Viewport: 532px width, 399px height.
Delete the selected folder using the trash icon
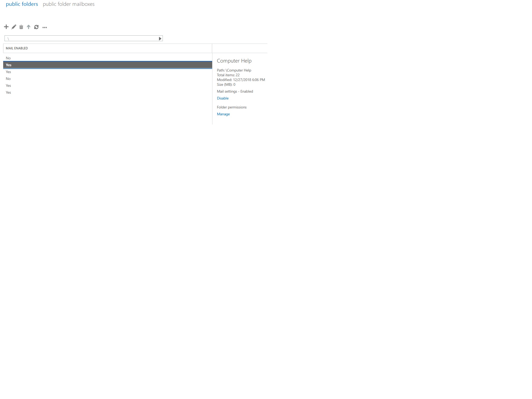tap(21, 27)
